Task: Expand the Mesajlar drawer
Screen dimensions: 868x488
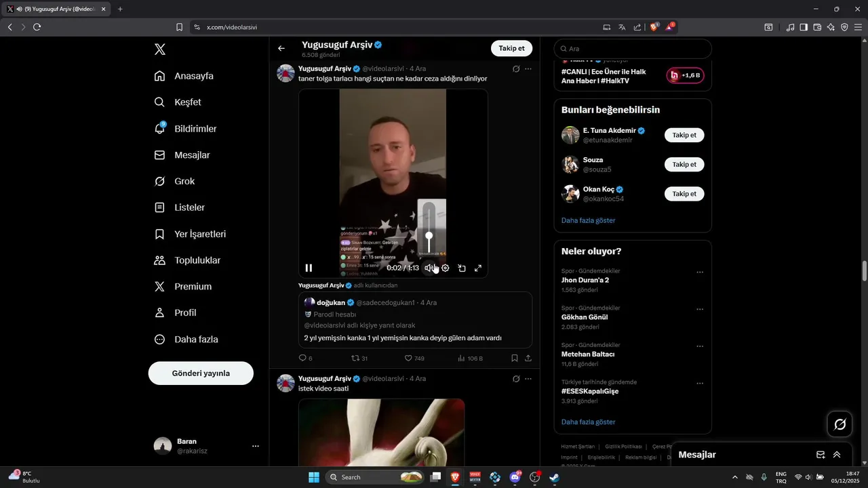Action: click(837, 455)
